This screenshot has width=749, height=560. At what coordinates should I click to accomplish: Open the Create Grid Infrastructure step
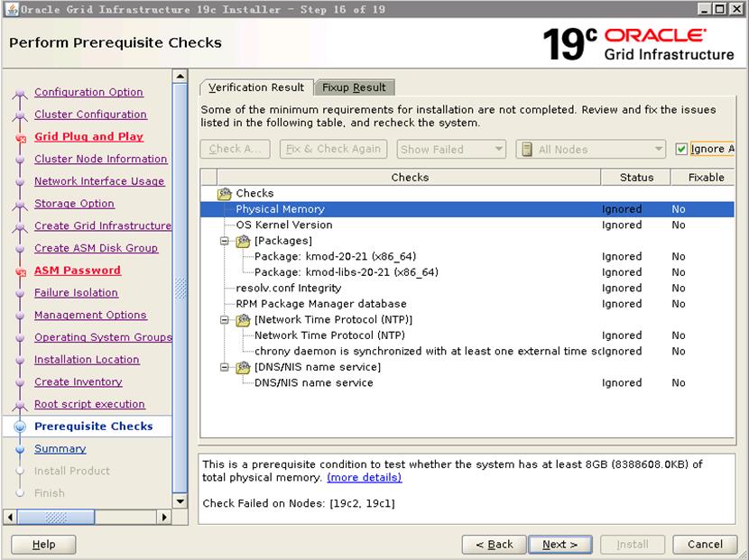pyautogui.click(x=103, y=225)
